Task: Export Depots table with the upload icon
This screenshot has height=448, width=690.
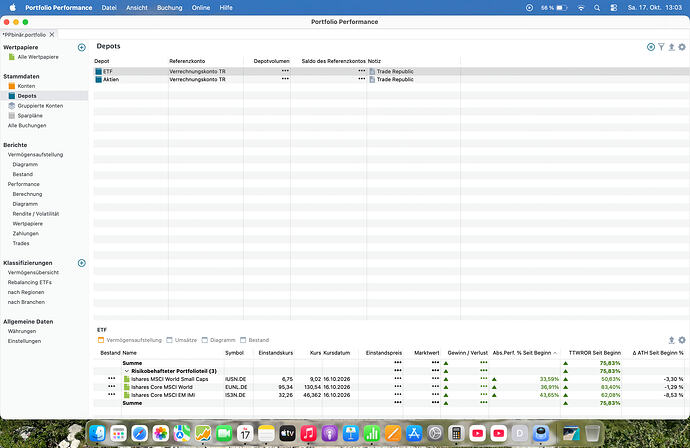Action: [672, 47]
